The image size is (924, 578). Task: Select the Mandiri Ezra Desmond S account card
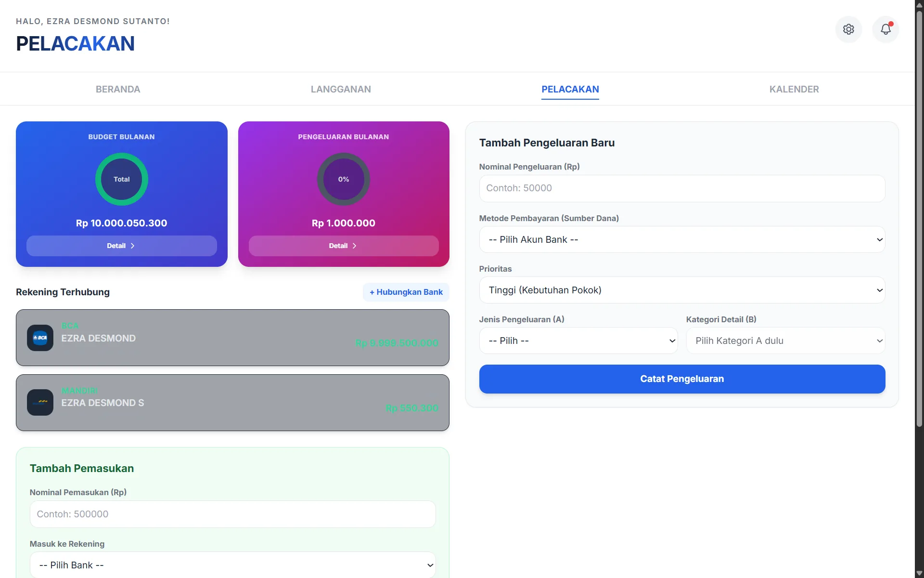click(232, 403)
